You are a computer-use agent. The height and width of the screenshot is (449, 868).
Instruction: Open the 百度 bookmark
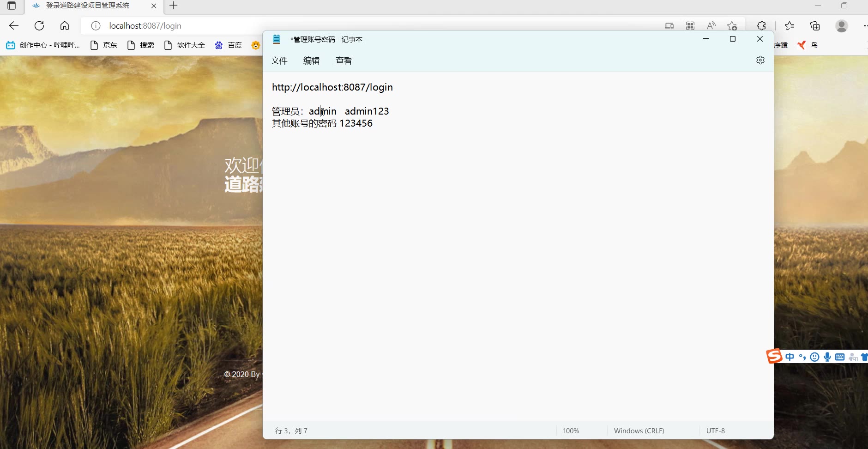click(x=229, y=45)
